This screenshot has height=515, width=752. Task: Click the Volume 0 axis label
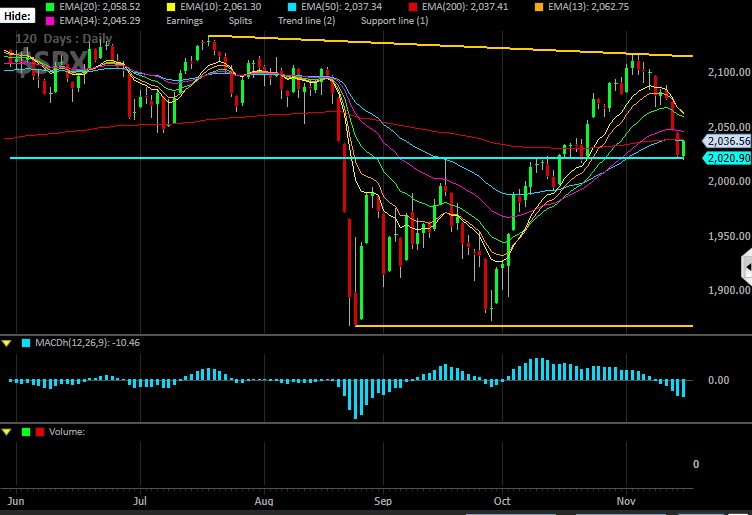tap(696, 464)
